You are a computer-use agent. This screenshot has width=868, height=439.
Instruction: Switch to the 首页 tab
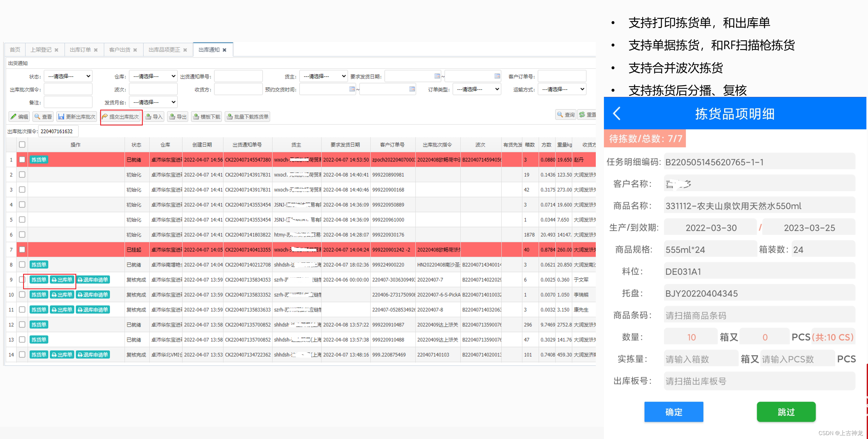15,50
